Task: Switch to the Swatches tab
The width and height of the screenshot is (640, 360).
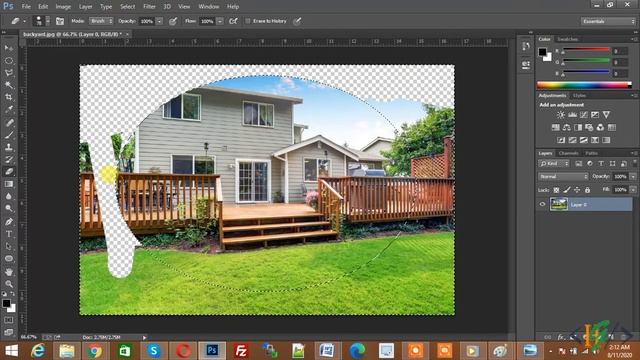Action: [568, 39]
